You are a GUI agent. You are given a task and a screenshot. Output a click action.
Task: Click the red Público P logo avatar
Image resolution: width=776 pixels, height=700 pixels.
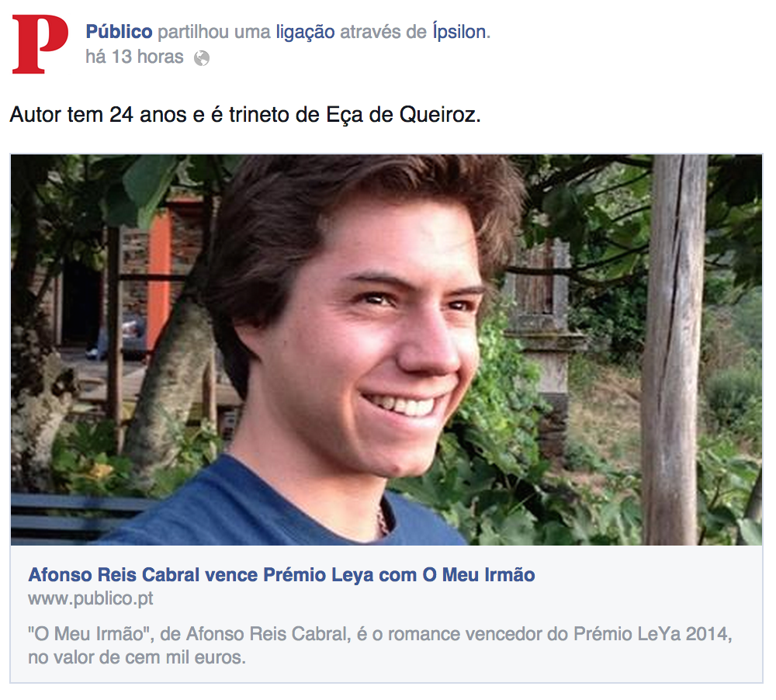click(40, 44)
